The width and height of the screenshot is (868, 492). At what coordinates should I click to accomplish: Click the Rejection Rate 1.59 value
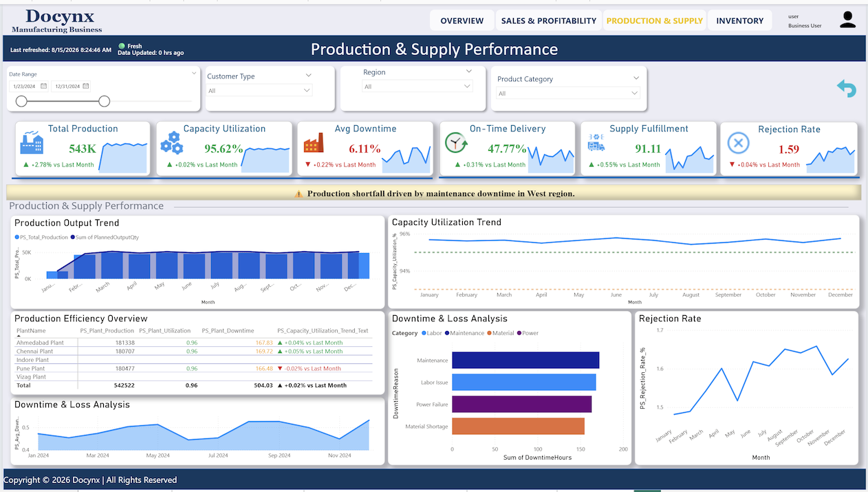pos(789,149)
